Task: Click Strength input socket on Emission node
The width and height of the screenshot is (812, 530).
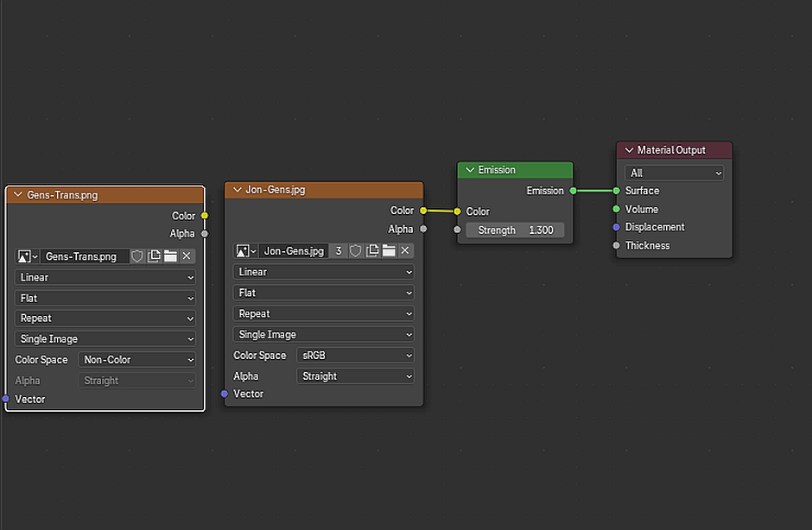Action: click(457, 230)
